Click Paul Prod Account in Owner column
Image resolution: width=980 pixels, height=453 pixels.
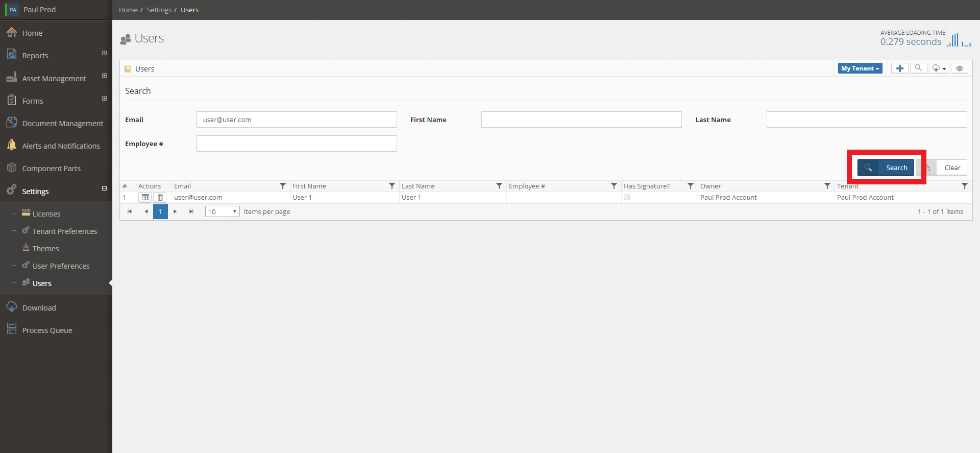[x=728, y=198]
